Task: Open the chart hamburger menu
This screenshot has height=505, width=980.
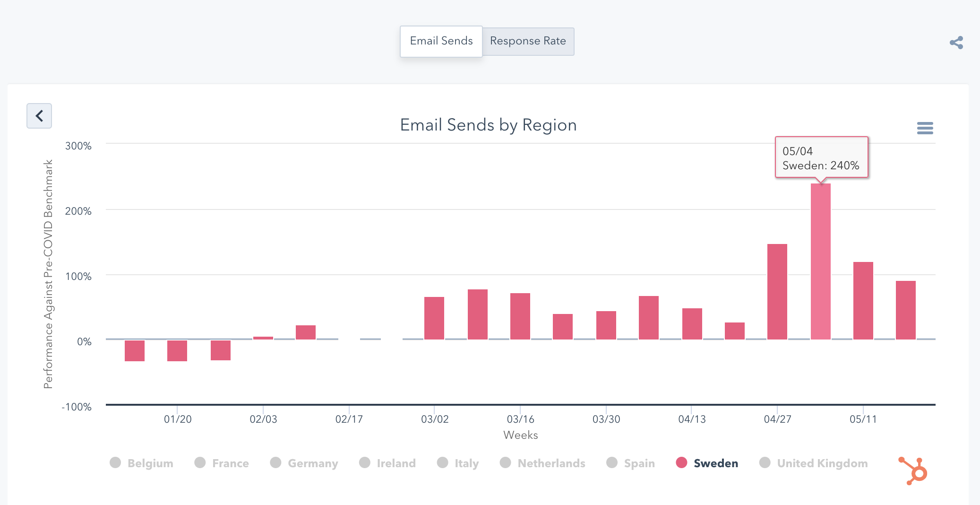Action: tap(925, 128)
